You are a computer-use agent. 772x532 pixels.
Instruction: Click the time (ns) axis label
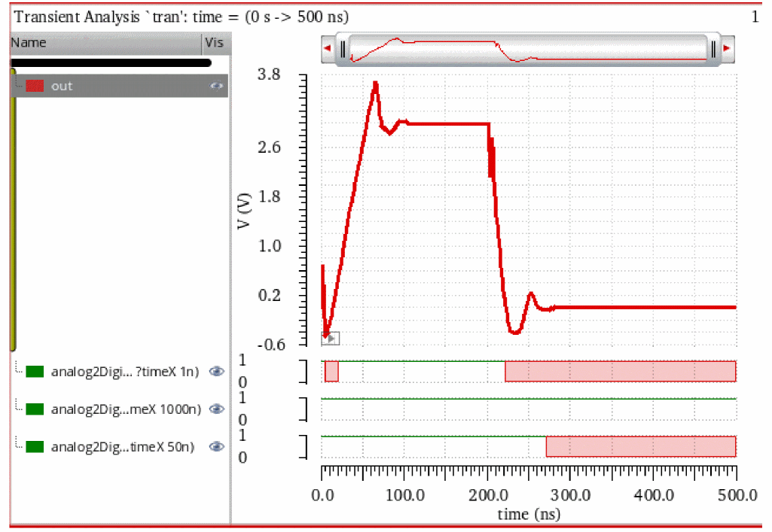click(529, 514)
